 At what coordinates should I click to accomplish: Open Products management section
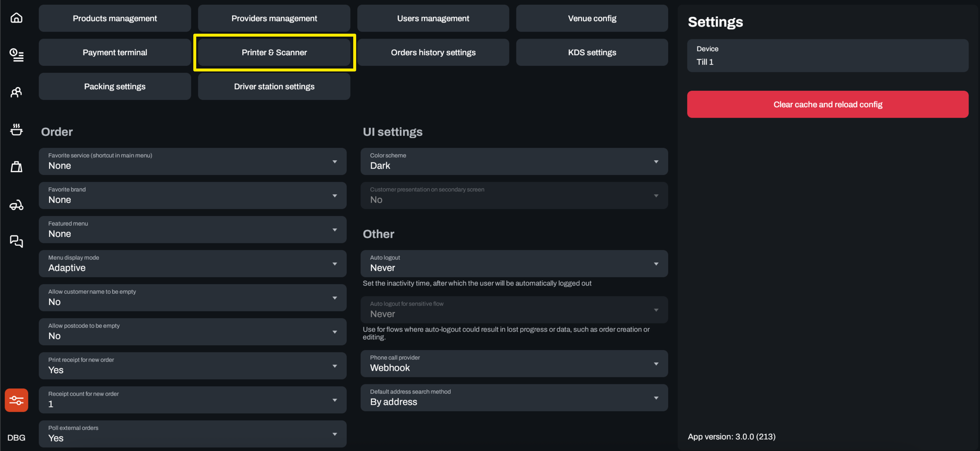pyautogui.click(x=115, y=18)
